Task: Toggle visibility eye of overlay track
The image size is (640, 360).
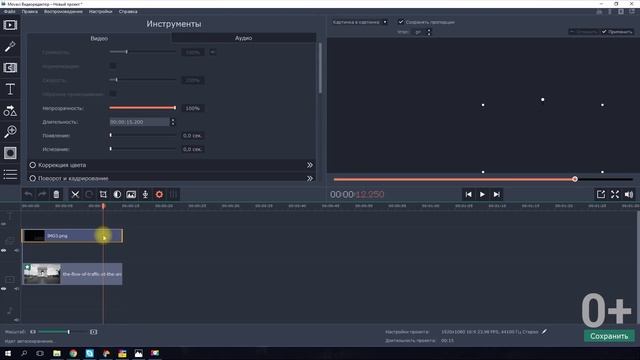Action: coord(4,250)
